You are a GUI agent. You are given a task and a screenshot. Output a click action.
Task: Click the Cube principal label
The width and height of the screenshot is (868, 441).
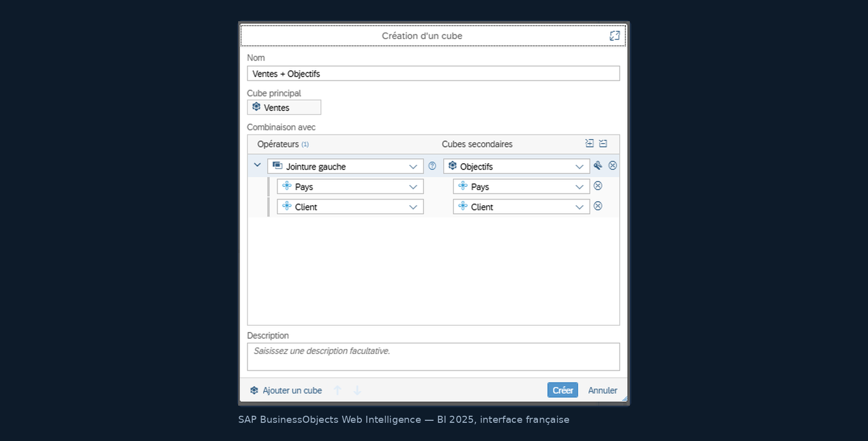click(274, 93)
